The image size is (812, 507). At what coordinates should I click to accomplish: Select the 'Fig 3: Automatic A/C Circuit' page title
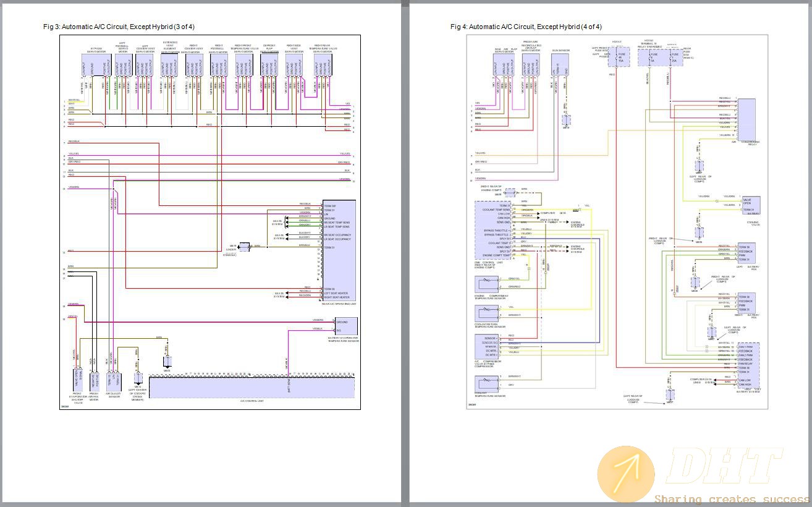click(x=119, y=27)
